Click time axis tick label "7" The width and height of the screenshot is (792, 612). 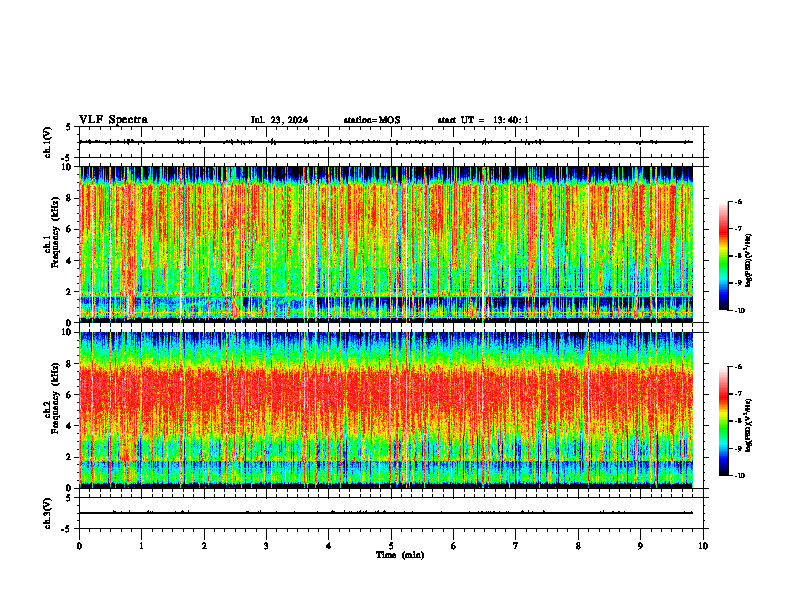(x=516, y=546)
